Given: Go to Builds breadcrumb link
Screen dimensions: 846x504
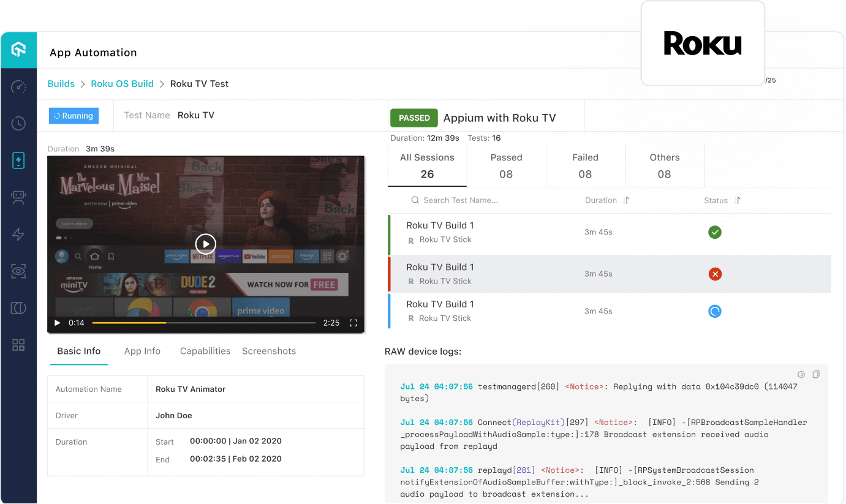Looking at the screenshot, I should 61,84.
